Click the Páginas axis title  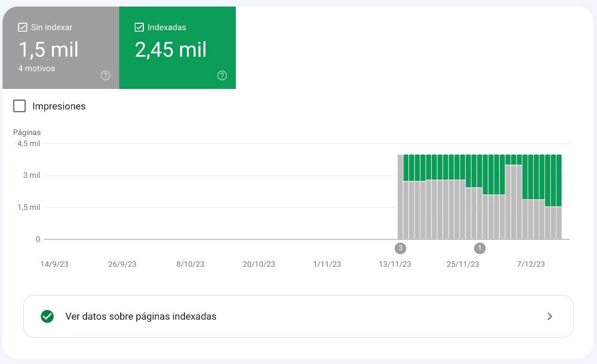coord(27,132)
